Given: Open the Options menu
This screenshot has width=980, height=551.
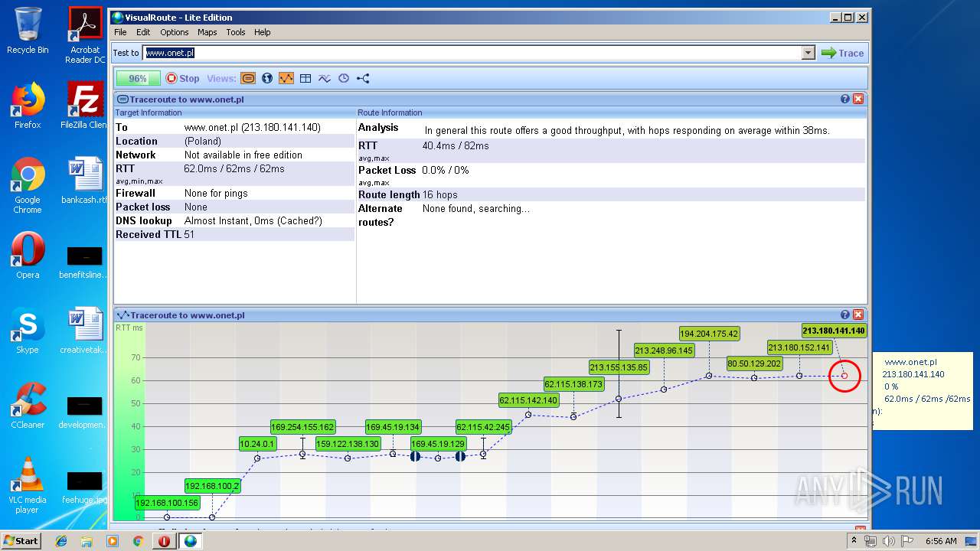Looking at the screenshot, I should tap(175, 32).
